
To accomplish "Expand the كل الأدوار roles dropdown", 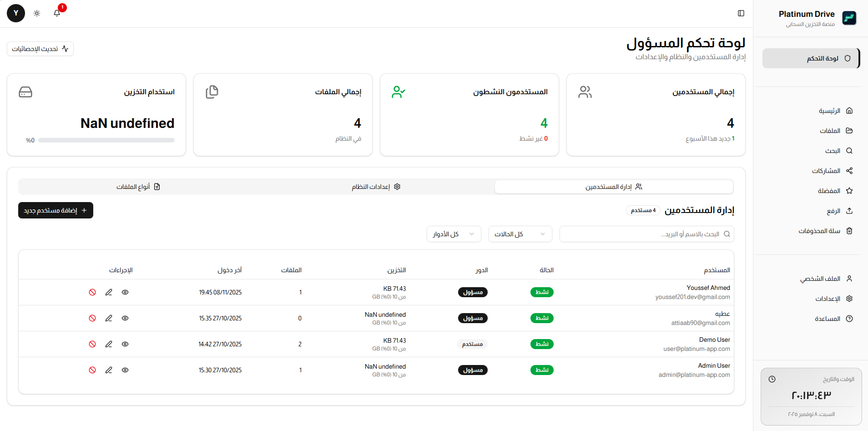I will click(x=454, y=234).
